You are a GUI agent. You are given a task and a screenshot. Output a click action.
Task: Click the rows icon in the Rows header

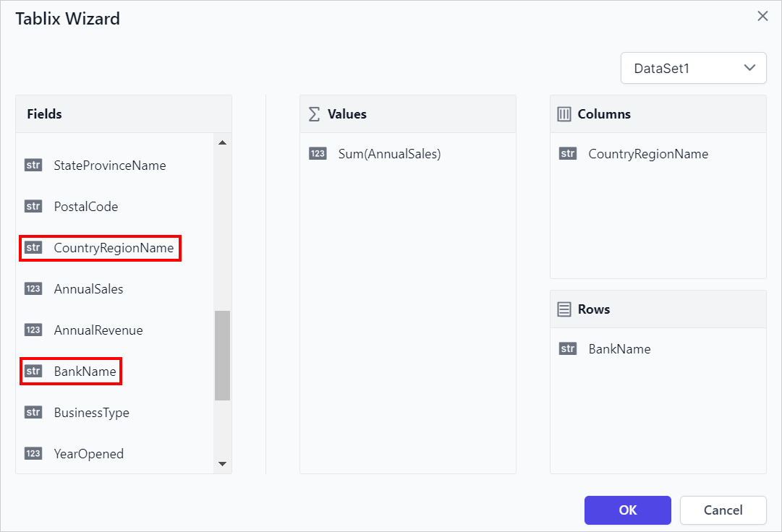pos(565,309)
